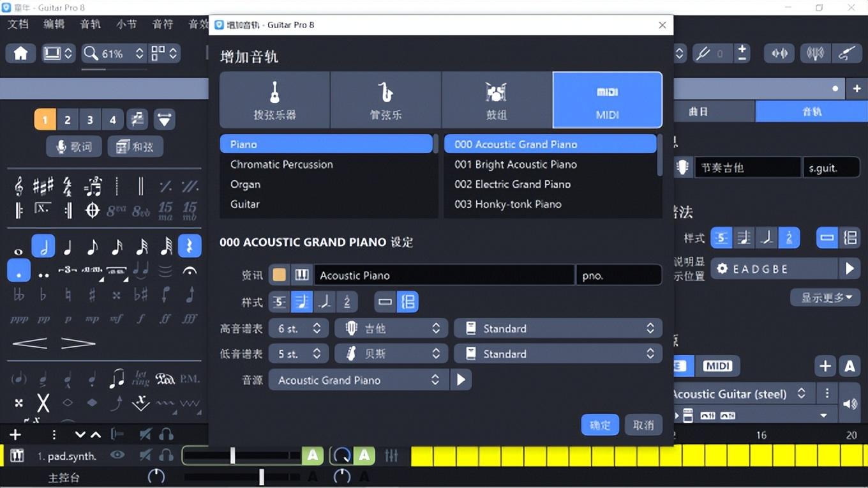The height and width of the screenshot is (488, 868).
Task: Enable tablature notation style in dialog
Action: (279, 301)
